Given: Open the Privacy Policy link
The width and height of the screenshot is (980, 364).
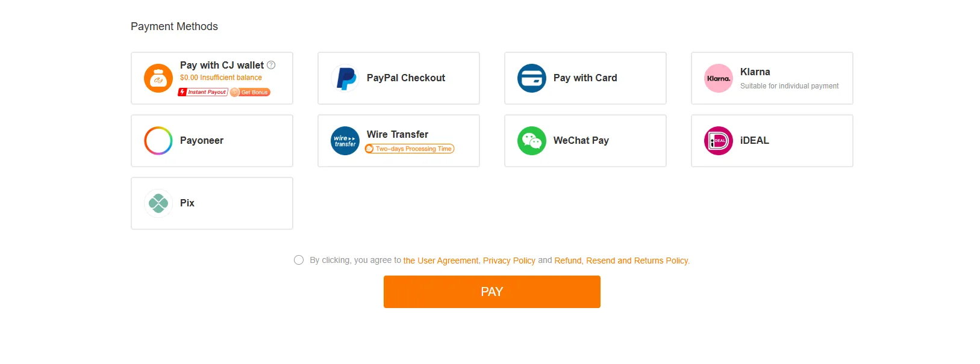Looking at the screenshot, I should (x=509, y=261).
